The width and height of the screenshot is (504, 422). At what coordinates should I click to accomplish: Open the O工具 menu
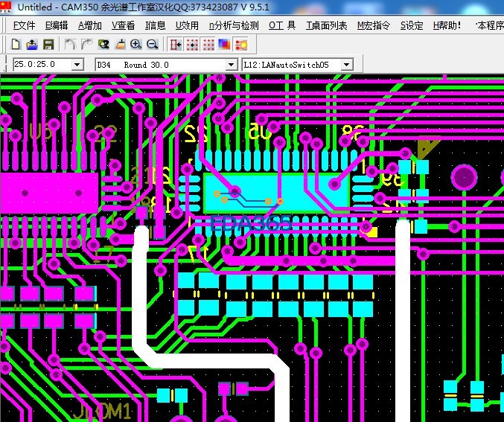282,25
